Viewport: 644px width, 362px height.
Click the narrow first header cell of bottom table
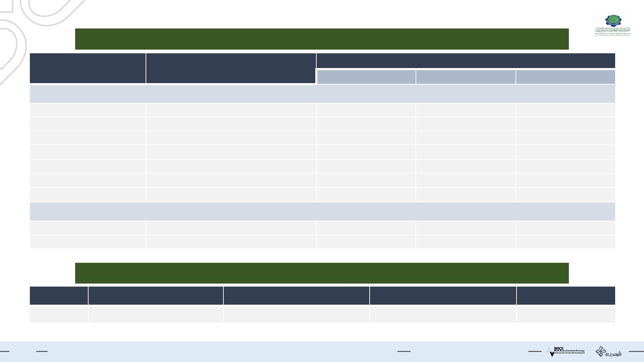pyautogui.click(x=59, y=296)
